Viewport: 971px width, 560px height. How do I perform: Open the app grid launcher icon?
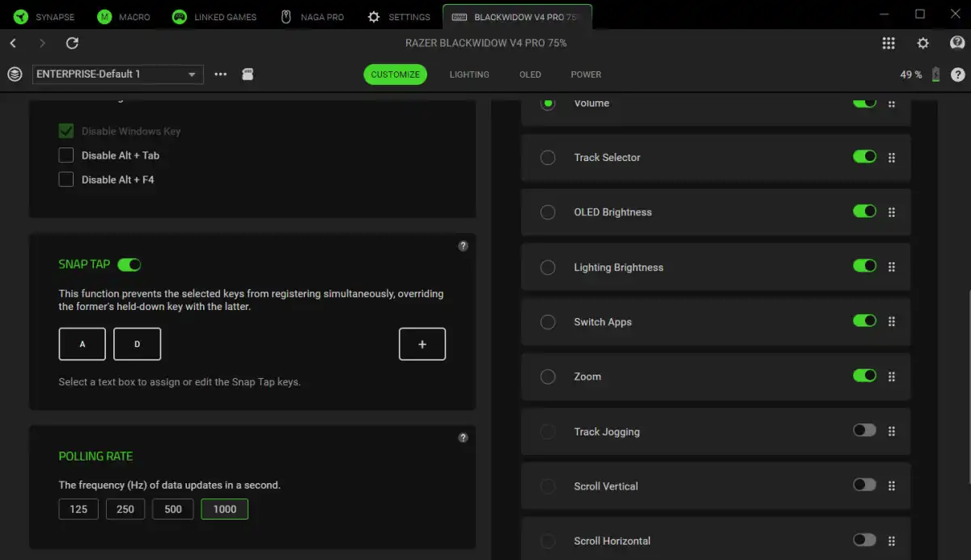888,43
